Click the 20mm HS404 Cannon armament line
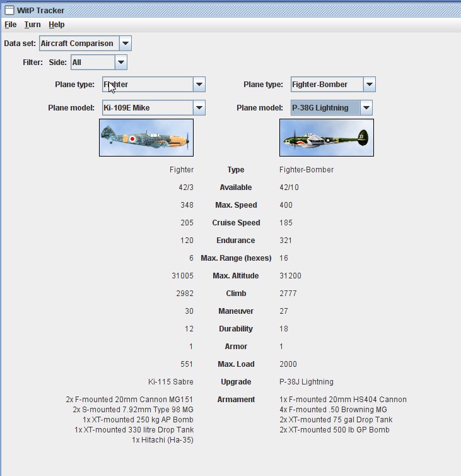The image size is (461, 476). (x=343, y=399)
